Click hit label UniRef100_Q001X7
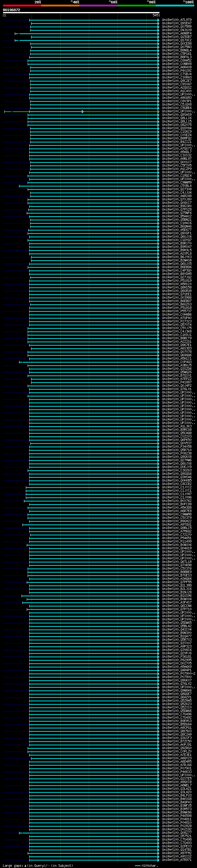197x868 pixels. pyautogui.click(x=176, y=162)
